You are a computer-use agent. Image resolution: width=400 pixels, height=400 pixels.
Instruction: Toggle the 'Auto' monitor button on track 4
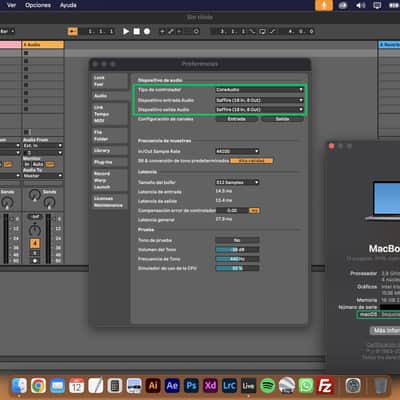(38, 164)
